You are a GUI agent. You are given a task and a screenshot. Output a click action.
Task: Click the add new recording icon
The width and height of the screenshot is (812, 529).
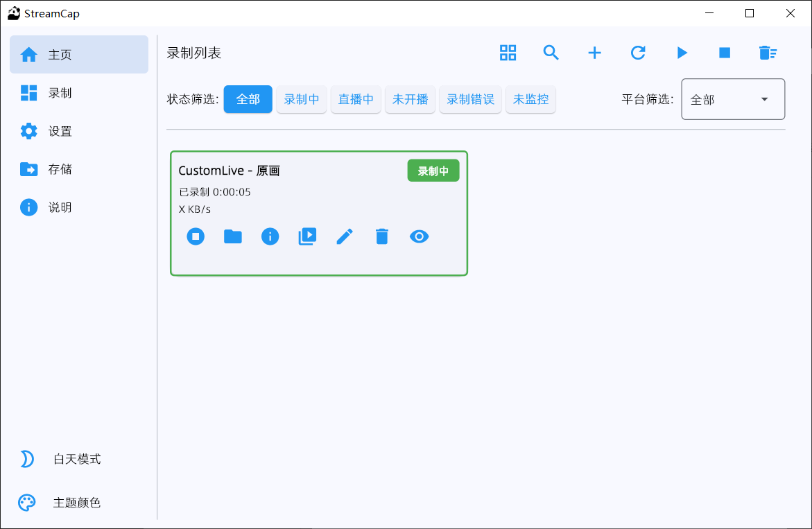(594, 53)
